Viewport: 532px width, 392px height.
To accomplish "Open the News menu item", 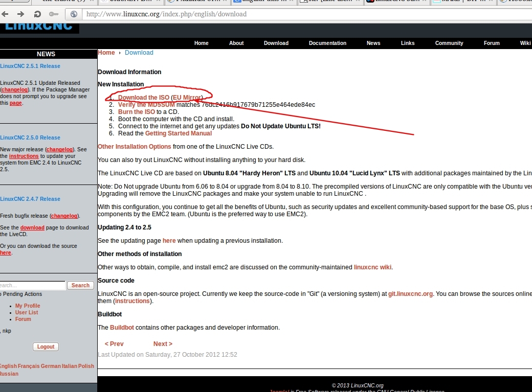I will pyautogui.click(x=373, y=43).
